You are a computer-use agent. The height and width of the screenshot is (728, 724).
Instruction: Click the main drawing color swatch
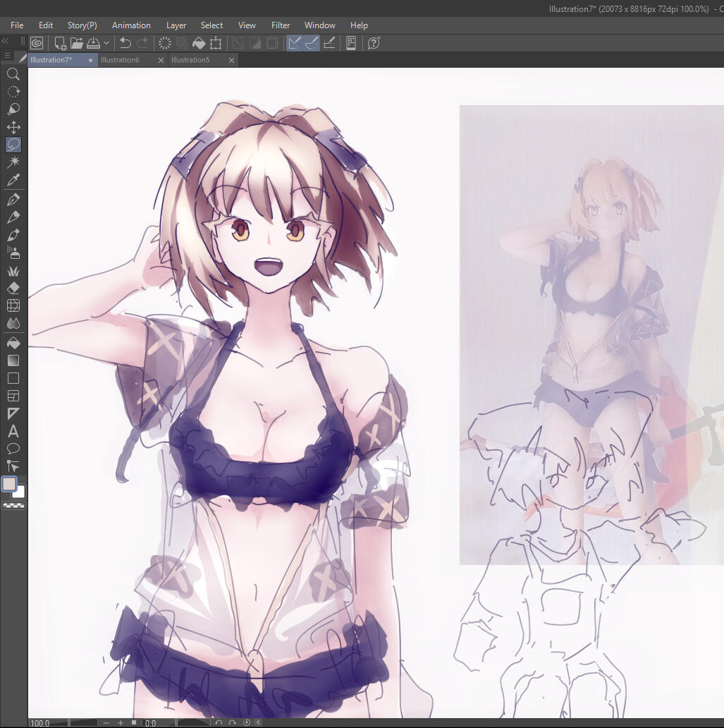(x=9, y=484)
